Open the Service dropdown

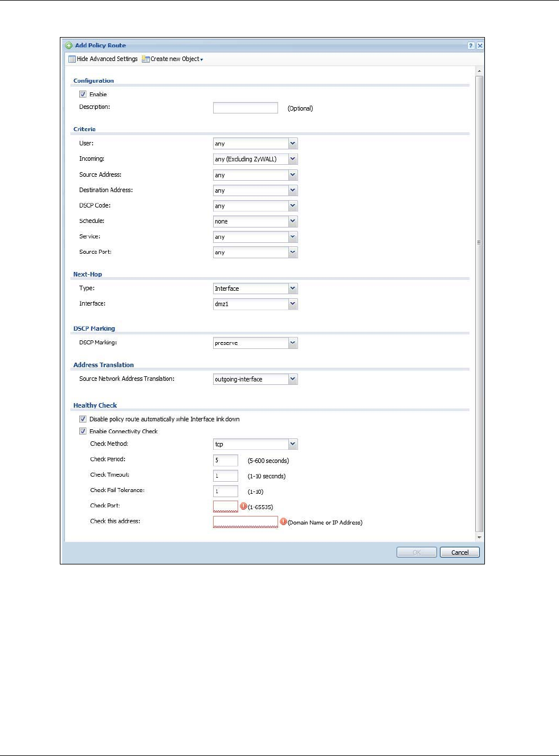pyautogui.click(x=293, y=237)
